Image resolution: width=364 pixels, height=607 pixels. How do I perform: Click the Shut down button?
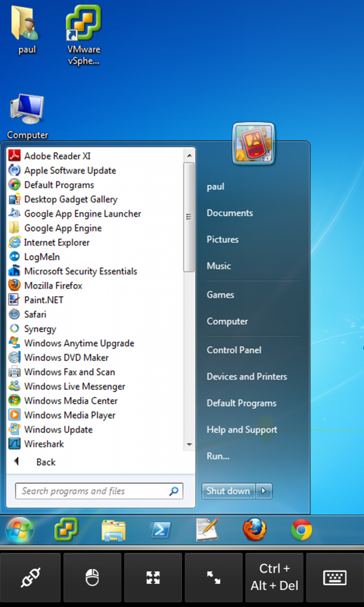point(228,491)
